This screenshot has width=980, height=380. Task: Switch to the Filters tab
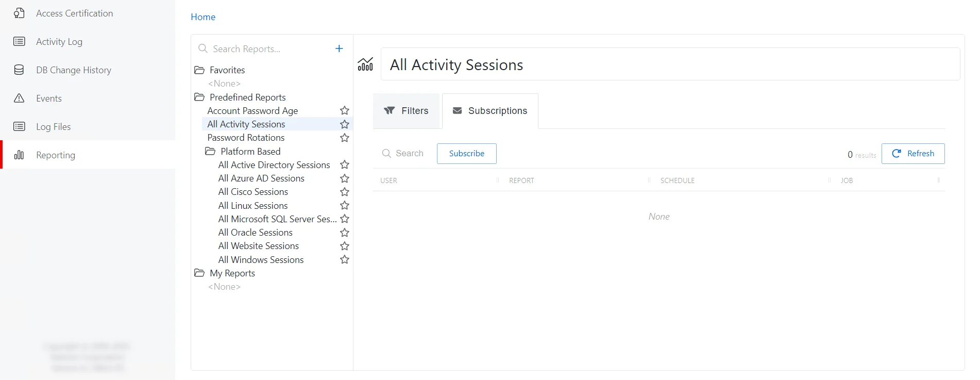point(407,111)
